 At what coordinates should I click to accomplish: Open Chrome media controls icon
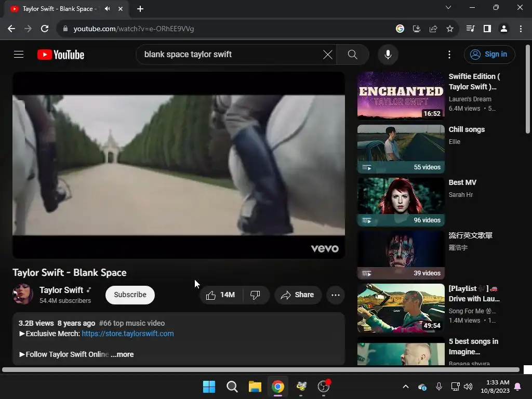[470, 29]
